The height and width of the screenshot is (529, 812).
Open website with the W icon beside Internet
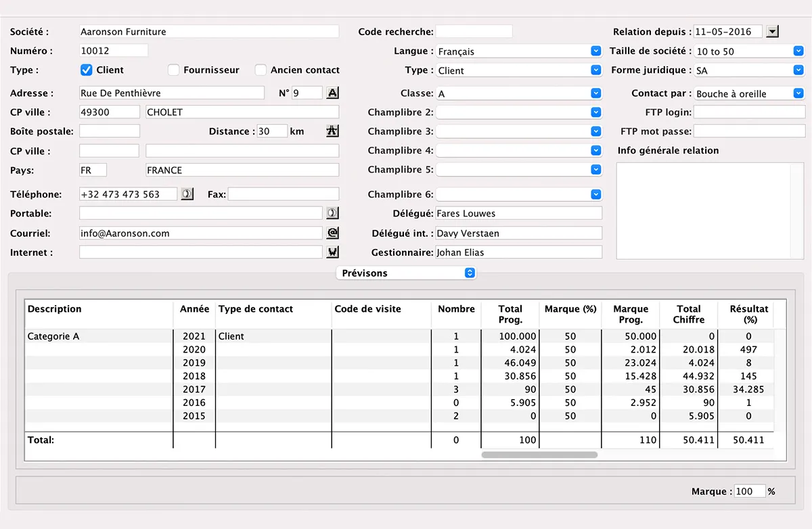[x=332, y=252]
